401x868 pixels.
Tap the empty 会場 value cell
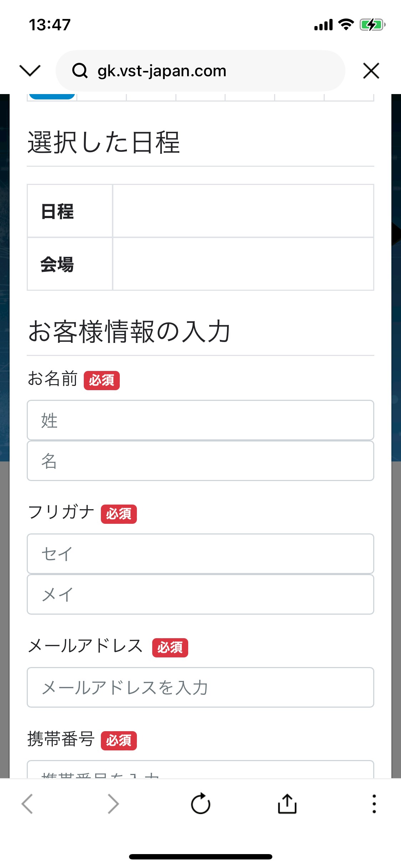pos(243,264)
